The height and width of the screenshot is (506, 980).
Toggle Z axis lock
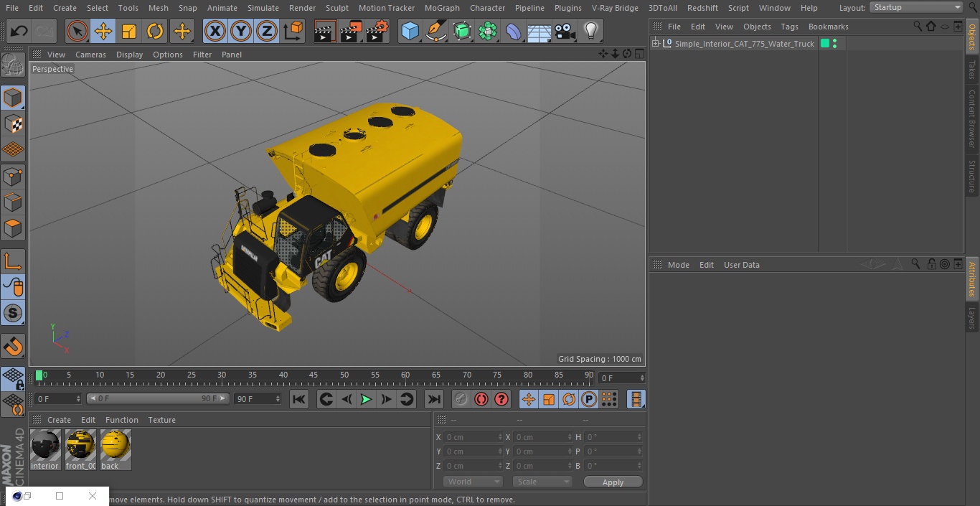tap(267, 31)
